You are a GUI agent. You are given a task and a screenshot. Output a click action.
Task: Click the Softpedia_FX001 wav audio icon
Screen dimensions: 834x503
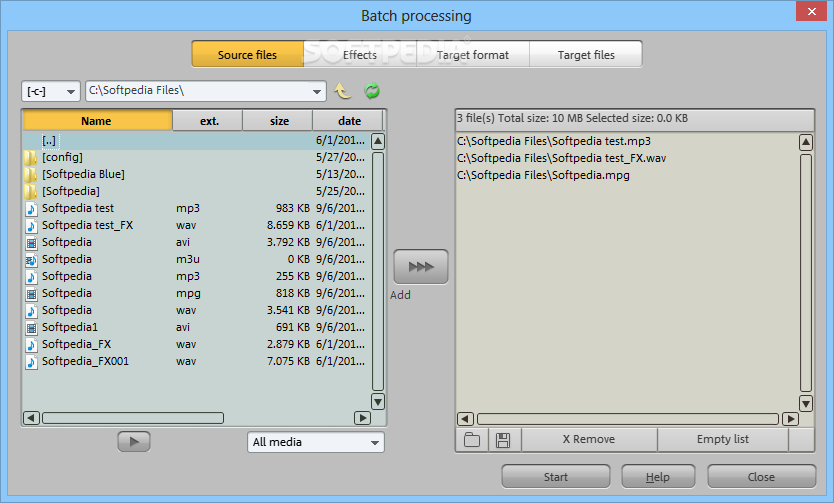point(31,362)
